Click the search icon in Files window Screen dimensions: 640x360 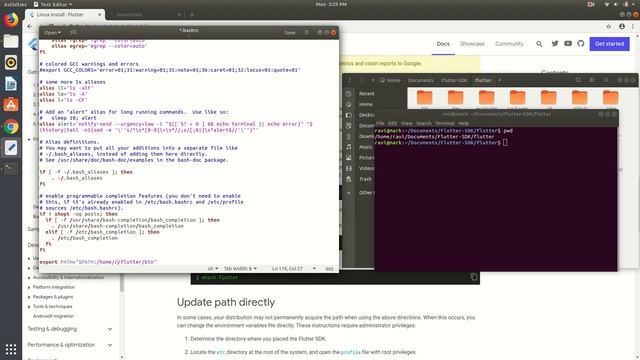[578, 80]
